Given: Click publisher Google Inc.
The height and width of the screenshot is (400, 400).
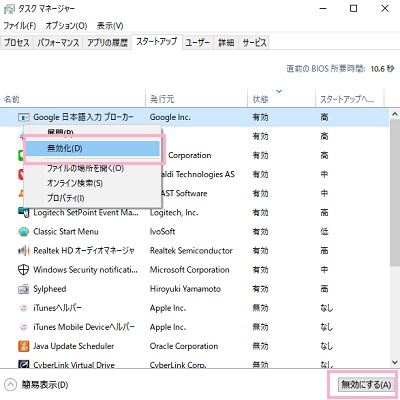Looking at the screenshot, I should 170,117.
